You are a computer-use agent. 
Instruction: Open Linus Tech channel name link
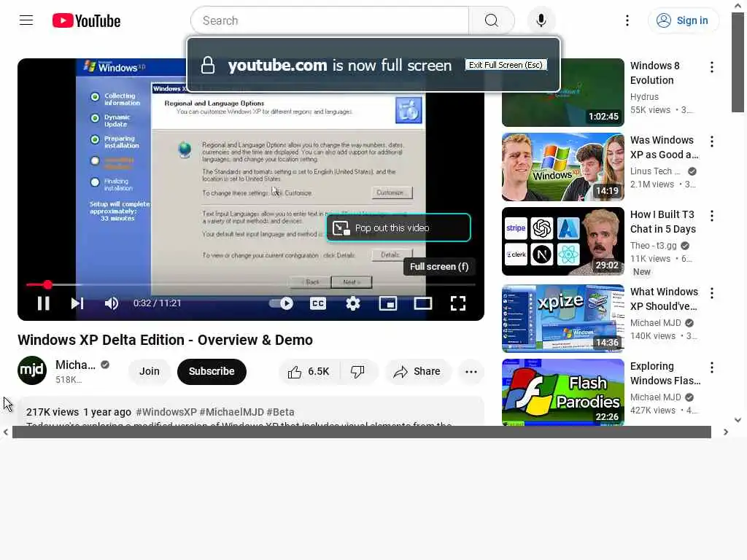click(655, 171)
